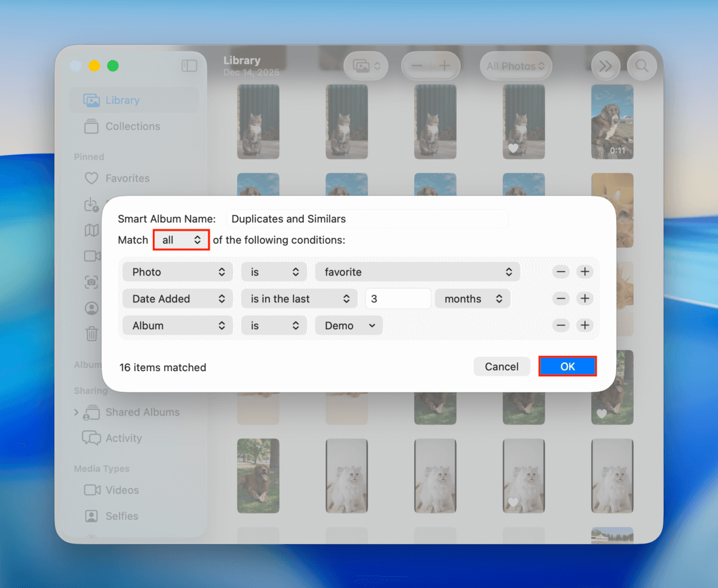The width and height of the screenshot is (718, 588).
Task: Open the Places map icon in sidebar
Action: coord(92,230)
